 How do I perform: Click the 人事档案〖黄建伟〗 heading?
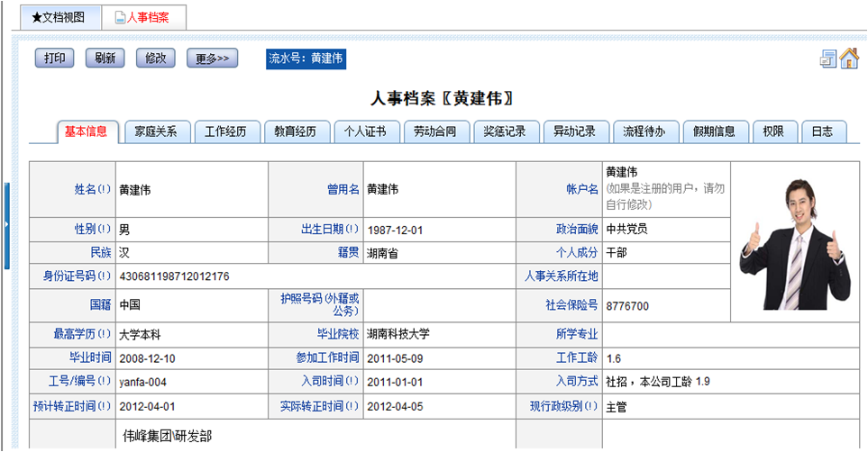(441, 98)
